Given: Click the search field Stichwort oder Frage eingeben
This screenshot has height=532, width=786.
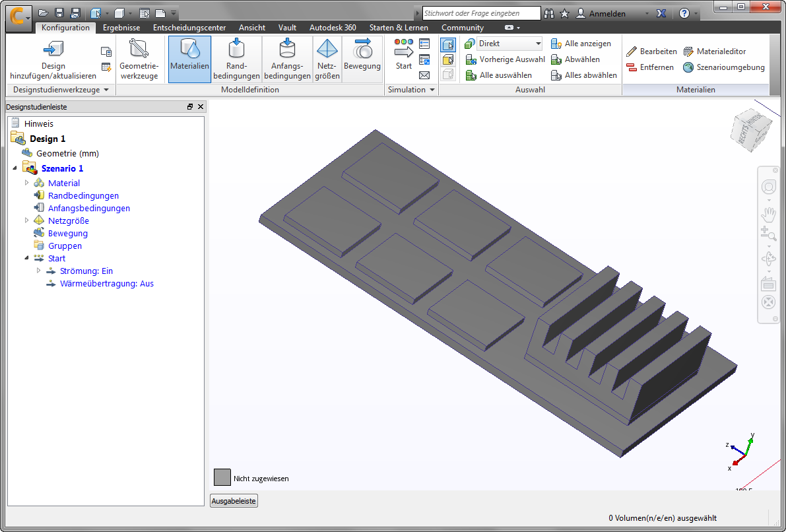Looking at the screenshot, I should [481, 13].
